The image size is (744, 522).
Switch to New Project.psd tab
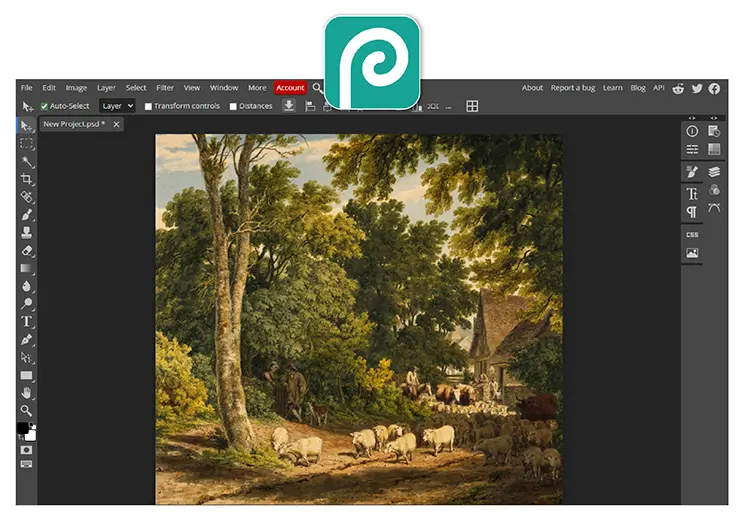coord(74,124)
